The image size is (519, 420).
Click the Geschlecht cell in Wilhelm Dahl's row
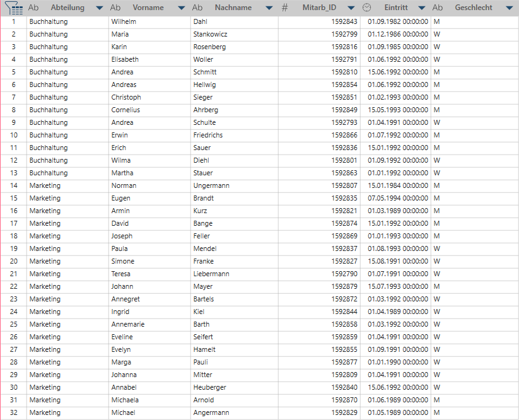(475, 21)
